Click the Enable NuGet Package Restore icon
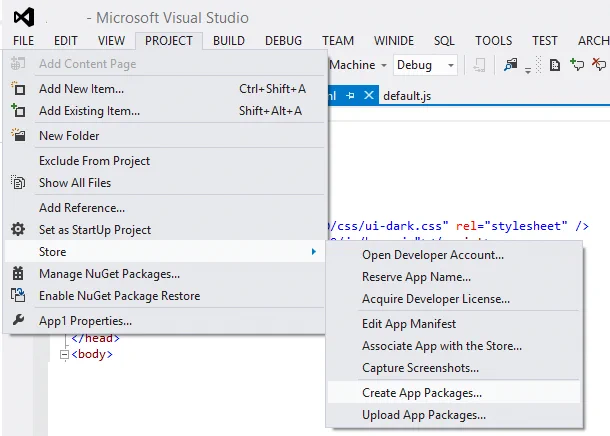610x436 pixels. (x=18, y=296)
